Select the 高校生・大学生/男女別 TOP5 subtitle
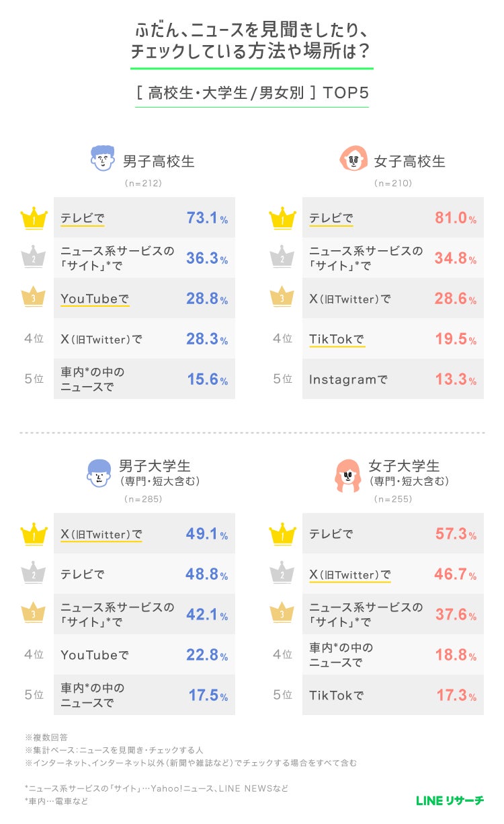504x824 pixels. pos(252,93)
